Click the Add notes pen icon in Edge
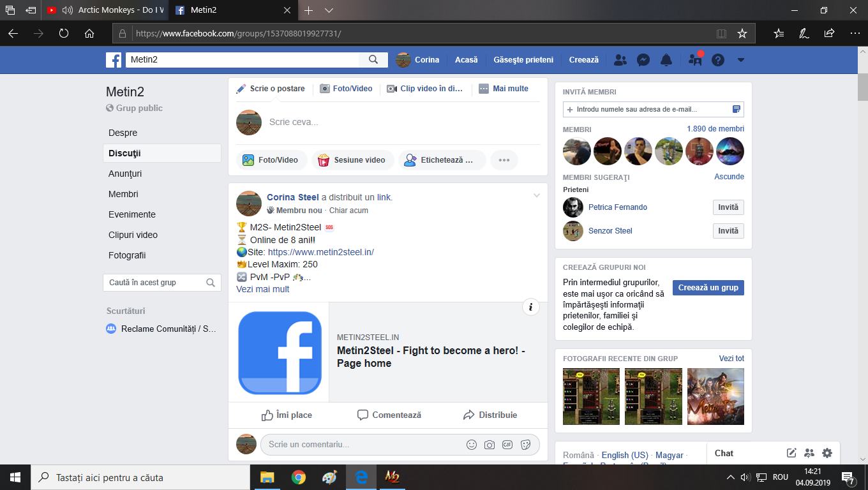The width and height of the screenshot is (868, 490). click(x=804, y=33)
